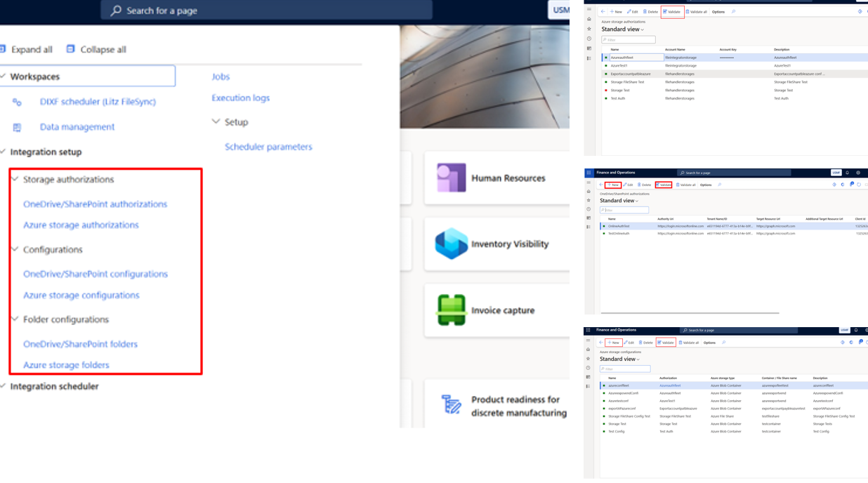Select Exportaccountpatbleazure row in Azure storage authorizations
The image size is (868, 483).
click(734, 74)
